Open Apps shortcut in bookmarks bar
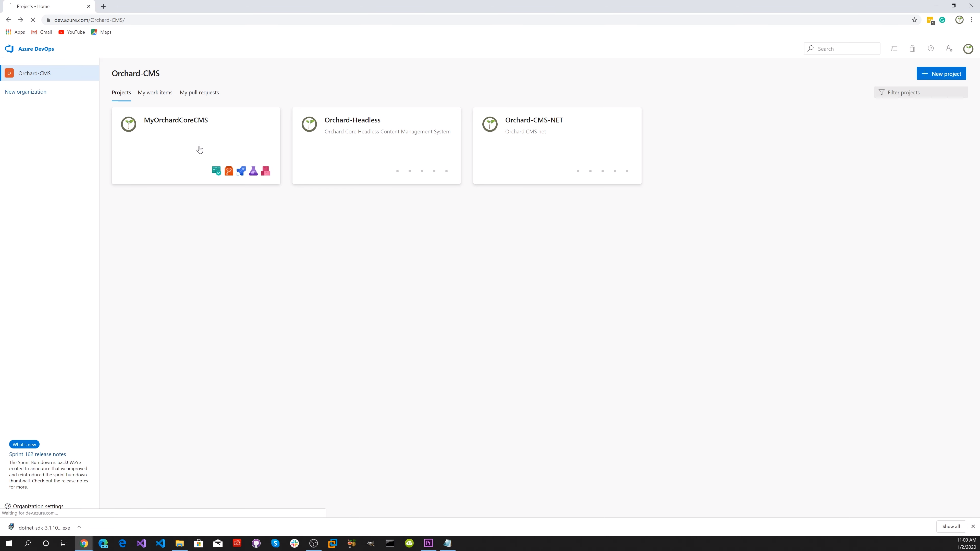This screenshot has height=551, width=980. 15,32
